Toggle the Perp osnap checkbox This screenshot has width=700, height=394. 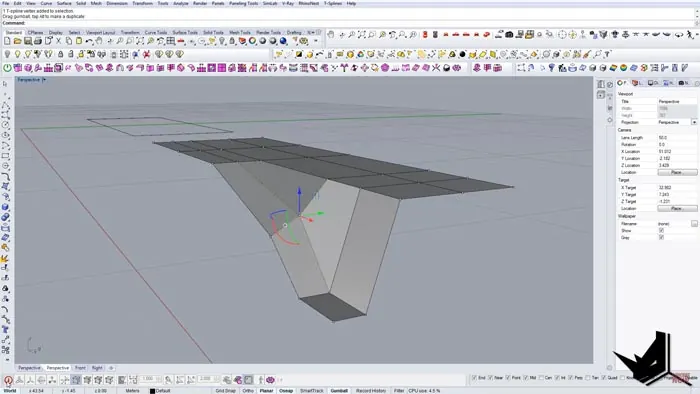point(571,378)
